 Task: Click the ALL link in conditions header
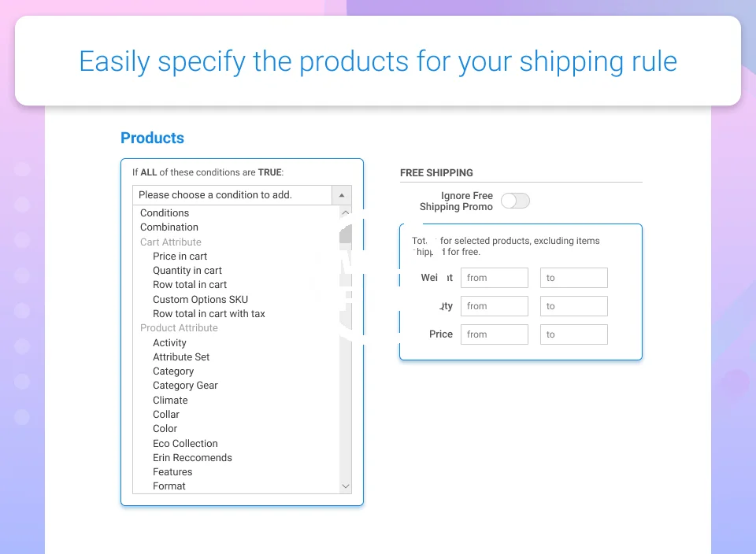pyautogui.click(x=149, y=172)
